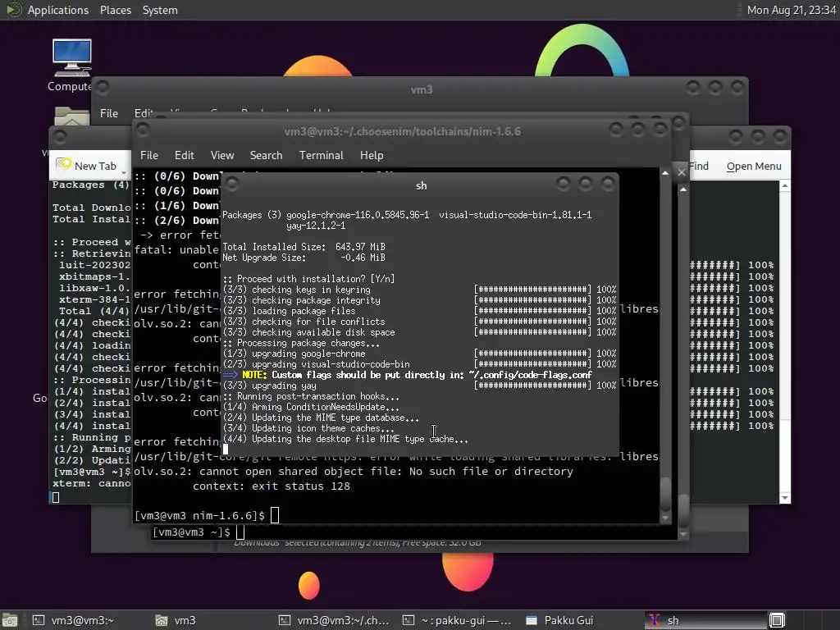Switch to vm3@vm3:~/.ch... taskbar entry
Image resolution: width=840 pixels, height=630 pixels.
[x=334, y=620]
